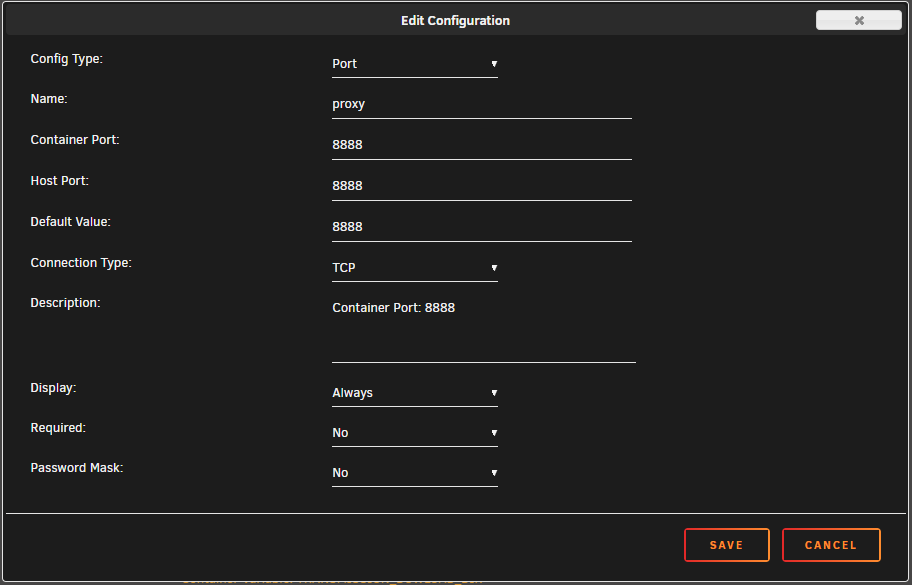Click the Edit Configuration title text
This screenshot has height=585, width=912.
click(455, 20)
